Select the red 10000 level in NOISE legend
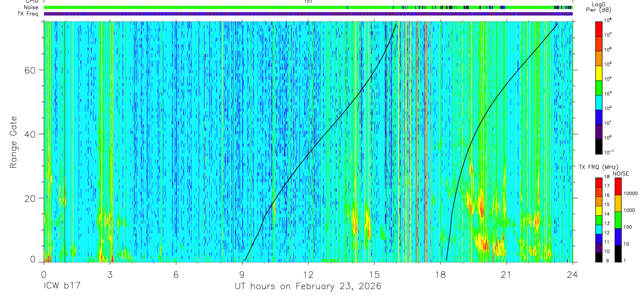Image resolution: width=644 pixels, height=297 pixels. pos(618,187)
